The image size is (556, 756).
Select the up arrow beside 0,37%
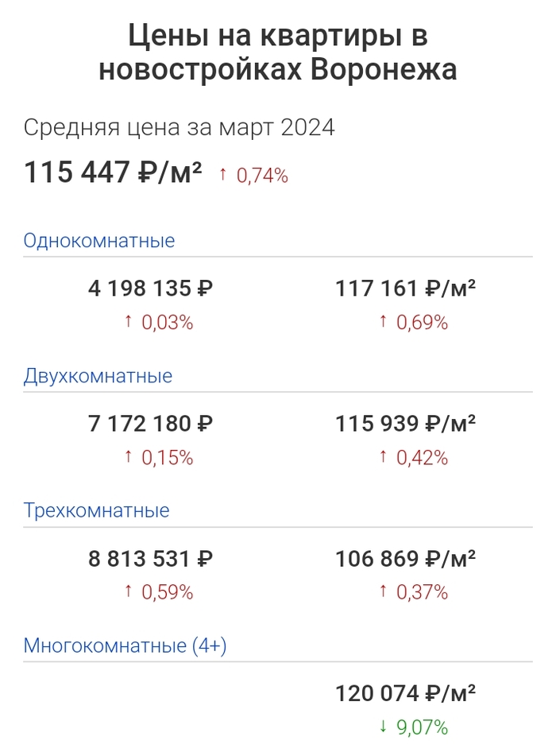(382, 591)
